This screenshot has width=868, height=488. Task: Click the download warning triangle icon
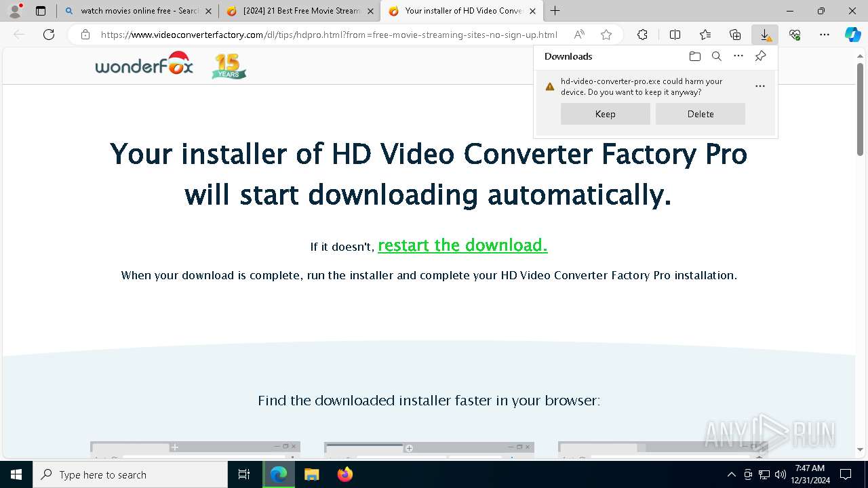point(550,87)
